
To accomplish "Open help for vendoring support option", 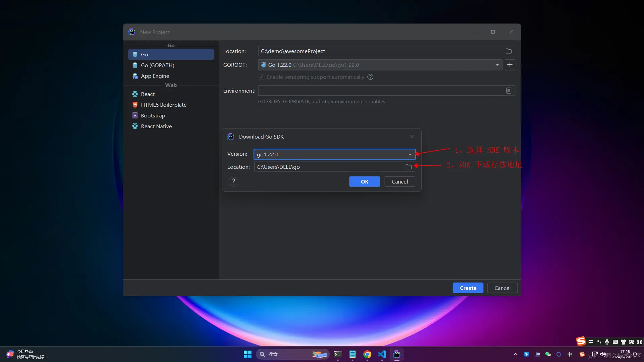I will tap(370, 77).
